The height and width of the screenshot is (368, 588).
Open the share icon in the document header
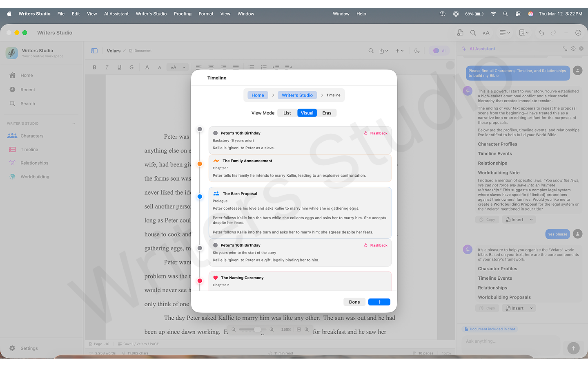click(383, 51)
